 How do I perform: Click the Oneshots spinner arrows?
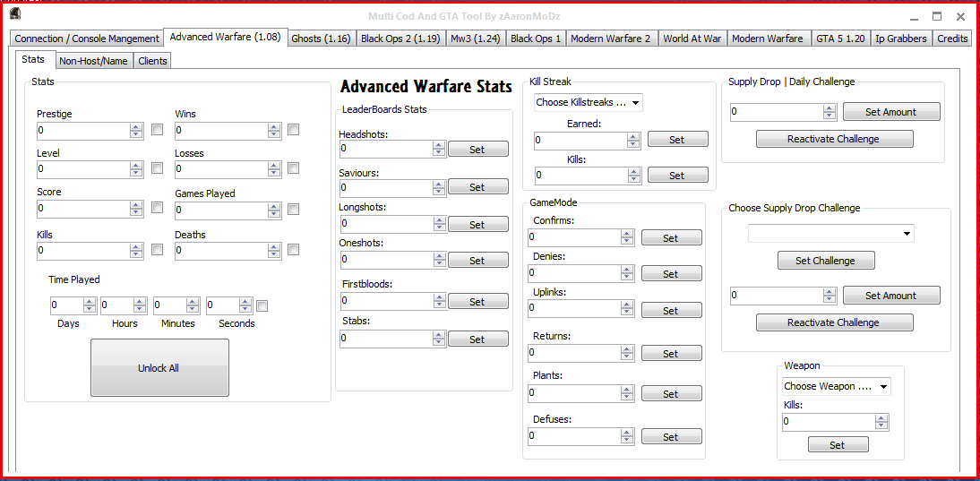(439, 260)
